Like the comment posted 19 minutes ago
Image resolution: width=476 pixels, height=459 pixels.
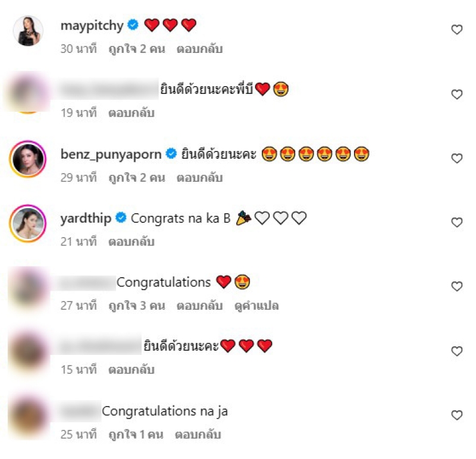pos(456,95)
